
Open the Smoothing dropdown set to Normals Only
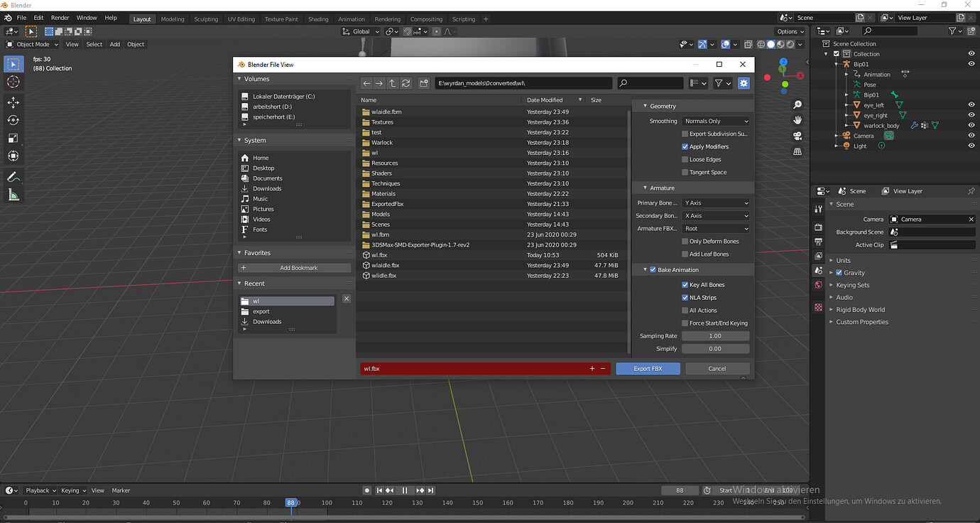click(716, 121)
